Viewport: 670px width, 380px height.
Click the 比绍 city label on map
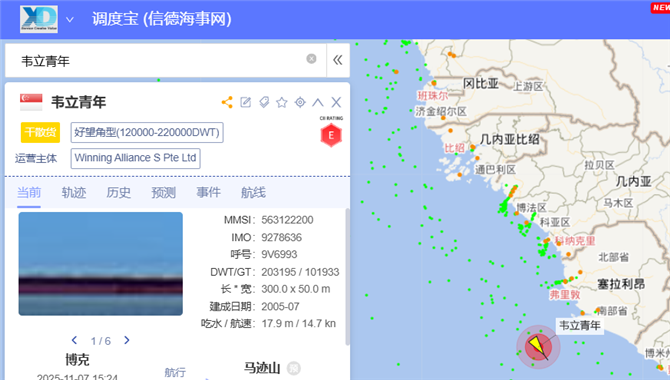pos(454,148)
